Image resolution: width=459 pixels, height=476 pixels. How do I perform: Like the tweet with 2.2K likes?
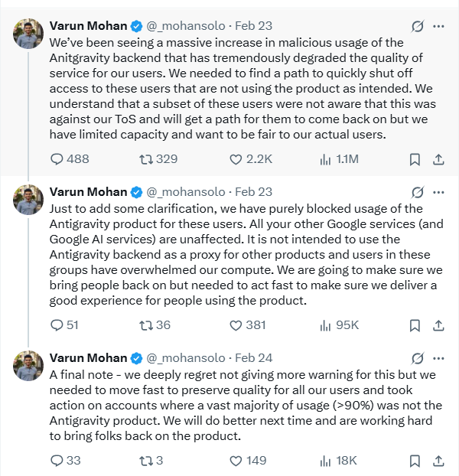[236, 159]
